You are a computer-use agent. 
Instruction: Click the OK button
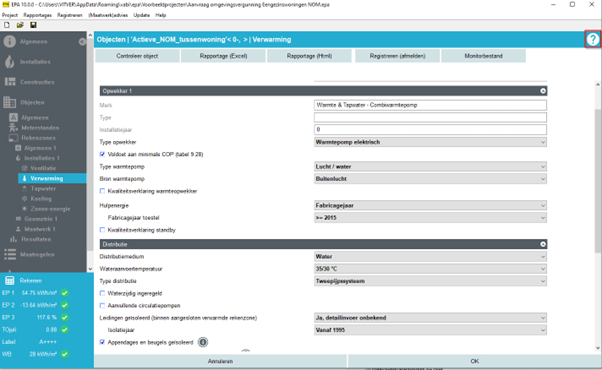coord(475,361)
